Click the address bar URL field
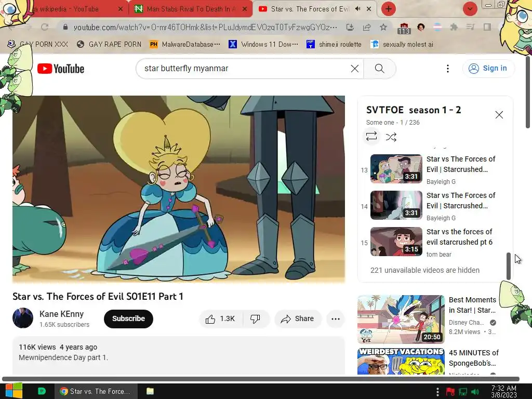 (205, 27)
